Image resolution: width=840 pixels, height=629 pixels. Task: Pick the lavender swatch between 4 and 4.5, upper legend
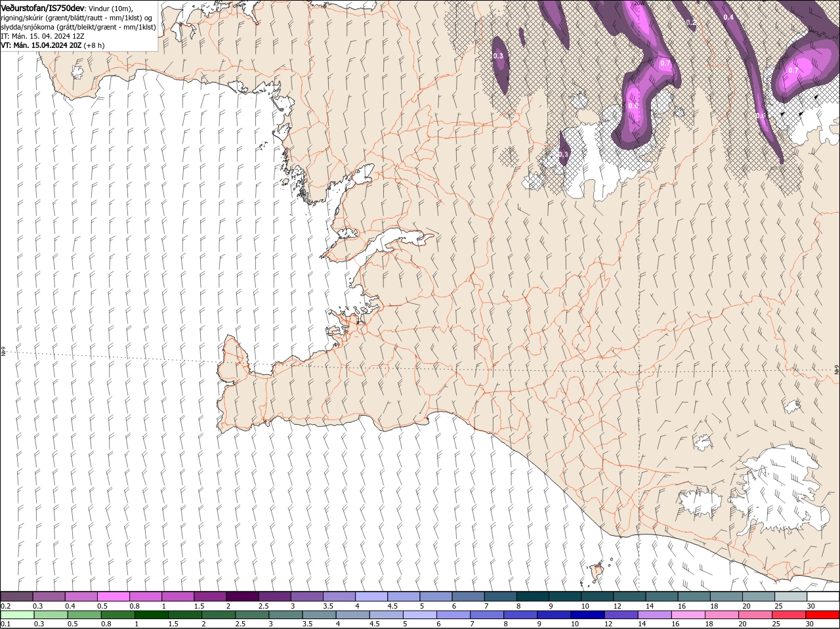pyautogui.click(x=371, y=596)
